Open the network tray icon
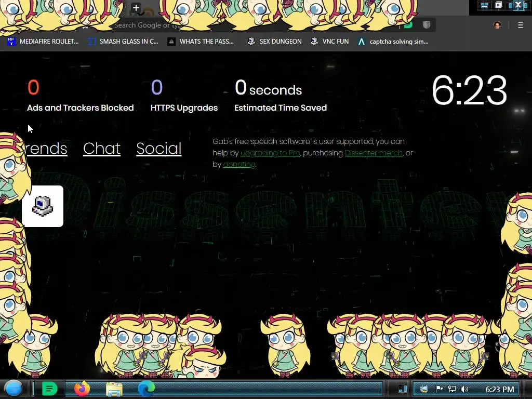The image size is (532, 399). click(452, 389)
